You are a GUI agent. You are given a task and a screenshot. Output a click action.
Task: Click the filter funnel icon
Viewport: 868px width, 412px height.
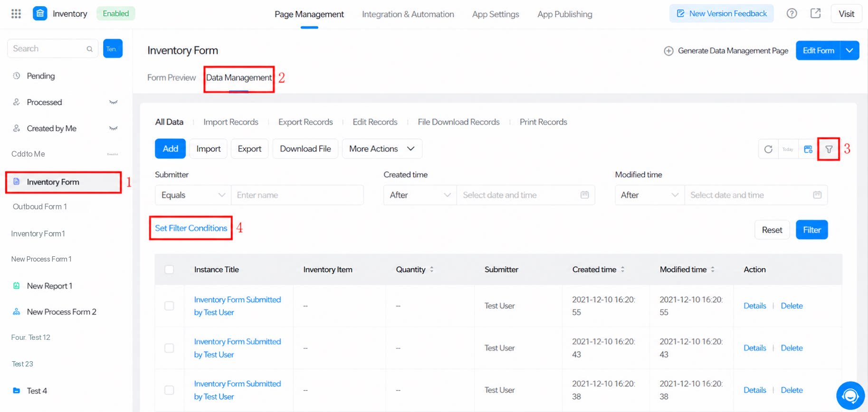pos(829,149)
